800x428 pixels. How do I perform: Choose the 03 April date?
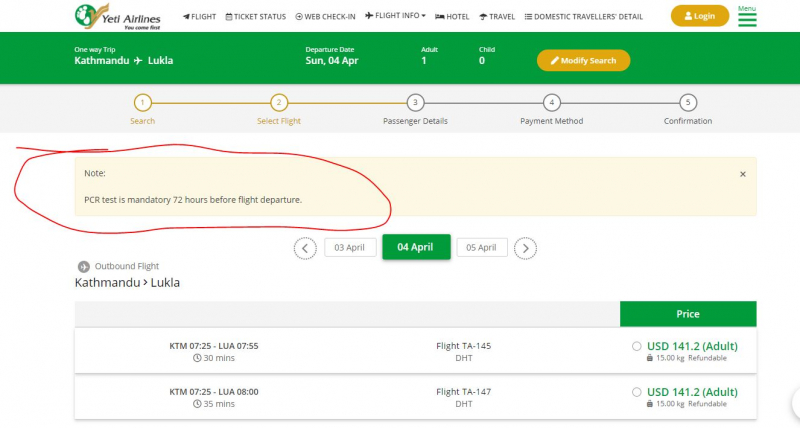click(x=350, y=248)
